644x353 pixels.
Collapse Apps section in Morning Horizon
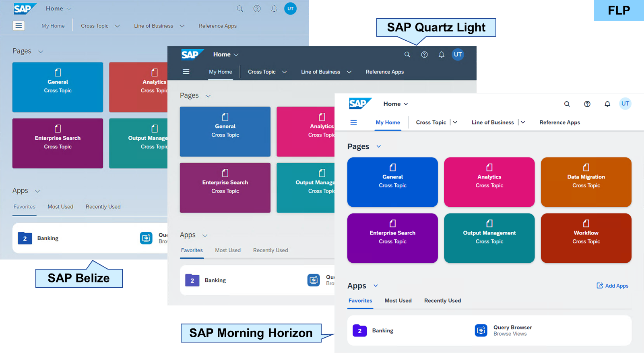click(x=376, y=286)
